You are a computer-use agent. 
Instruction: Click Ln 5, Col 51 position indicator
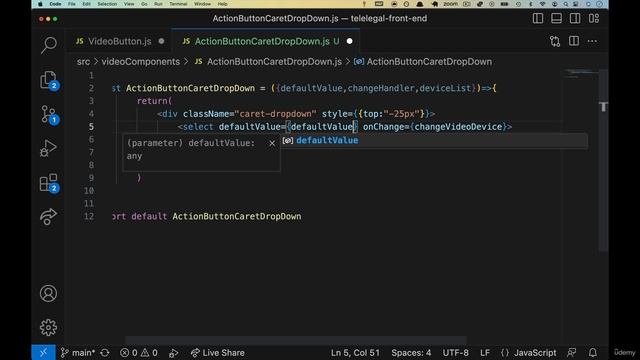click(x=355, y=353)
